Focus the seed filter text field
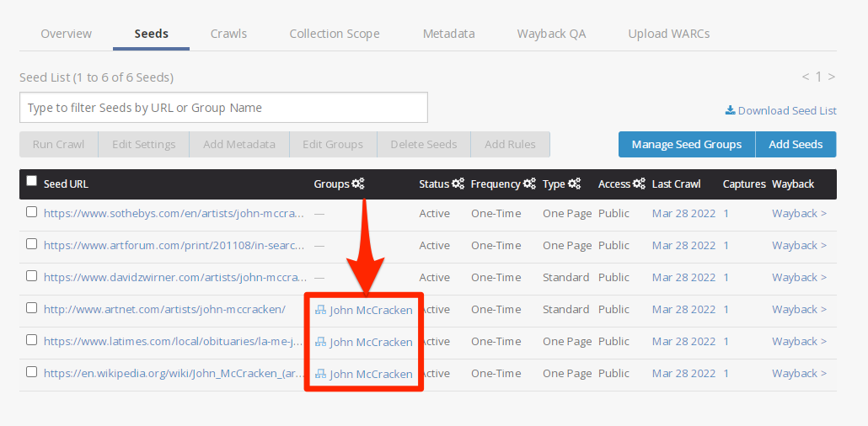This screenshot has height=426, width=868. point(223,108)
